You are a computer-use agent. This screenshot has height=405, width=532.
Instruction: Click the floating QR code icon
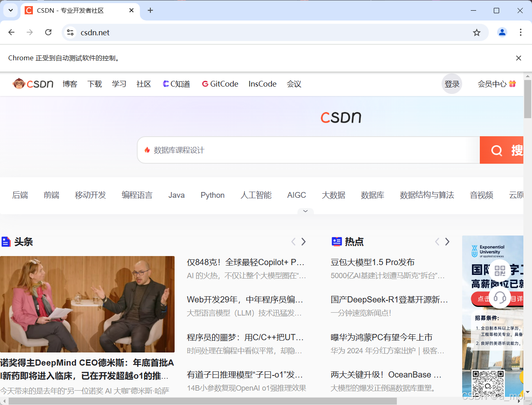coord(500,270)
